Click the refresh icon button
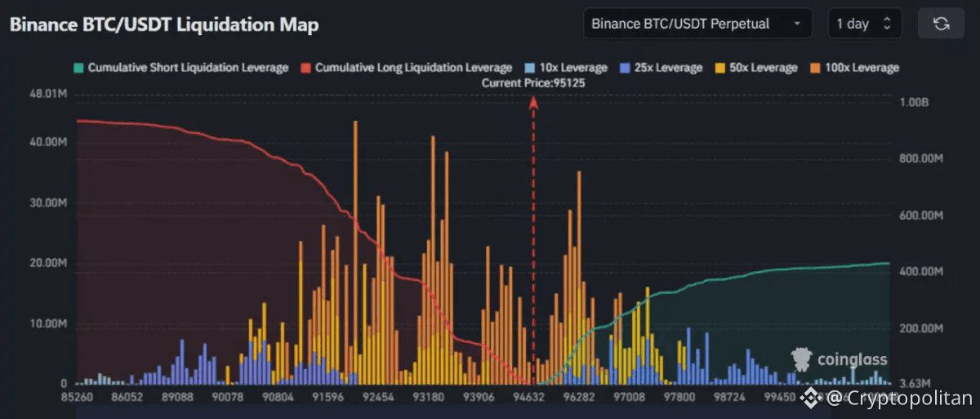Screen dimensions: 980x419 (x=941, y=24)
